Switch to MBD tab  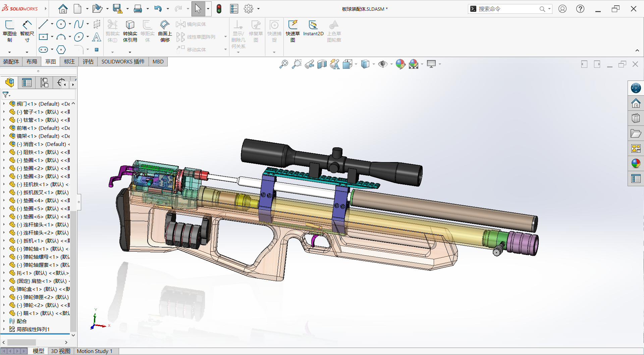coord(158,62)
